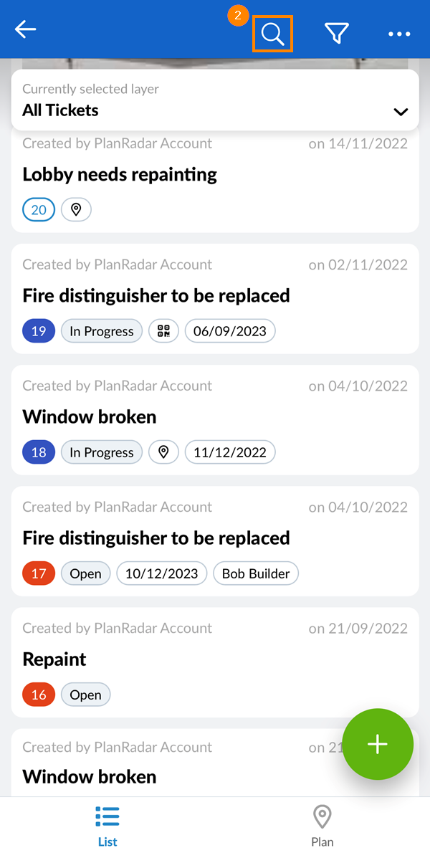Tap the location pin on Lobby ticket
The height and width of the screenshot is (868, 430).
76,210
